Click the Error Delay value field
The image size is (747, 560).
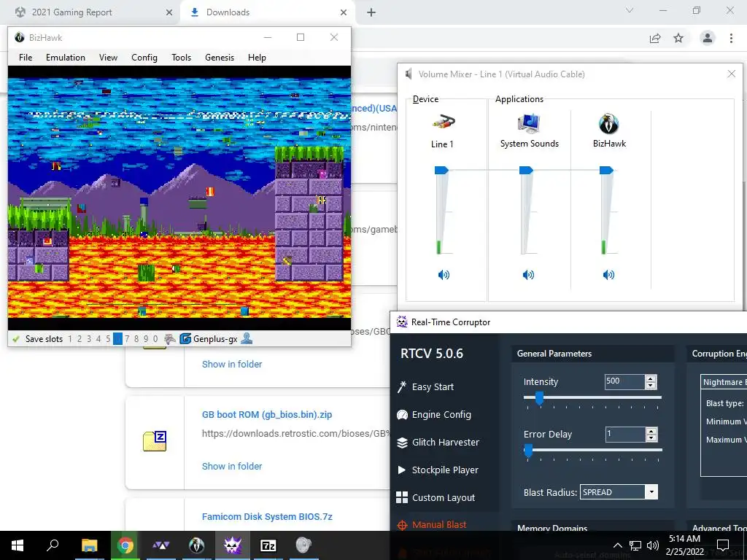(x=624, y=434)
